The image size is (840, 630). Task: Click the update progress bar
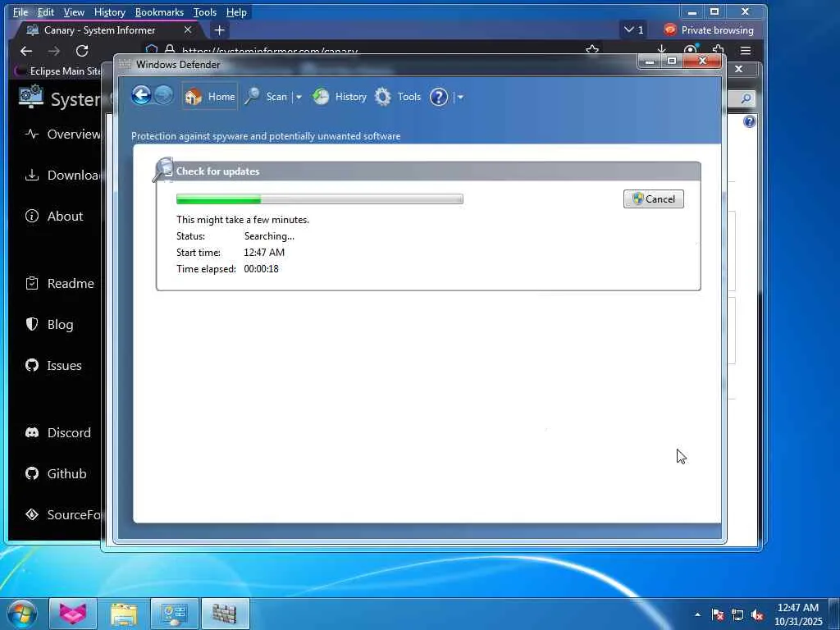(320, 199)
